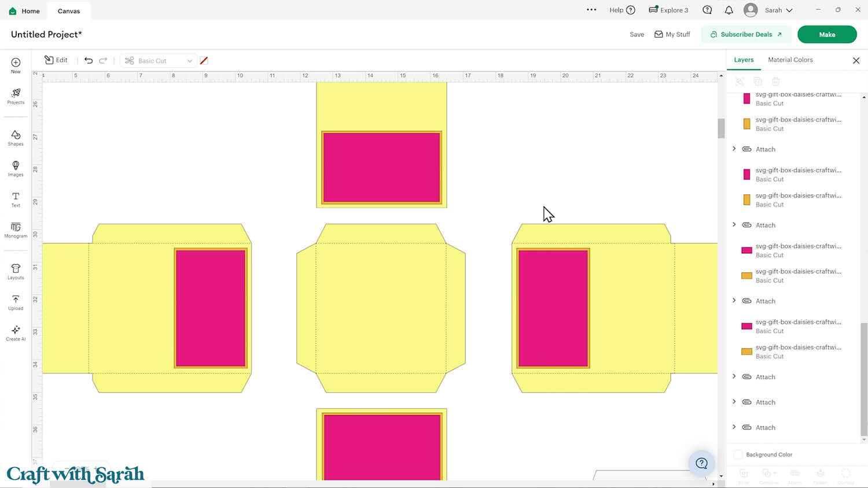868x488 pixels.
Task: Click the operation color swatch beside Basic Cut
Action: [204, 61]
